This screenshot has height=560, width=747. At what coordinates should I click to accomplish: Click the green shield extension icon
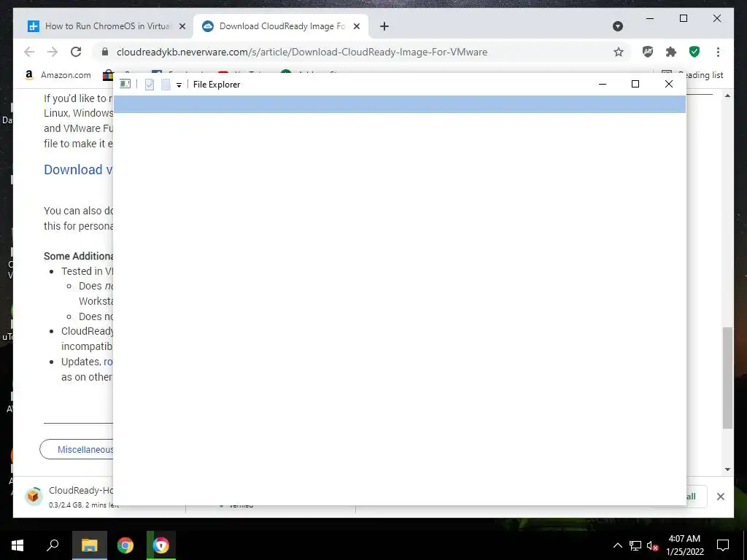[694, 52]
